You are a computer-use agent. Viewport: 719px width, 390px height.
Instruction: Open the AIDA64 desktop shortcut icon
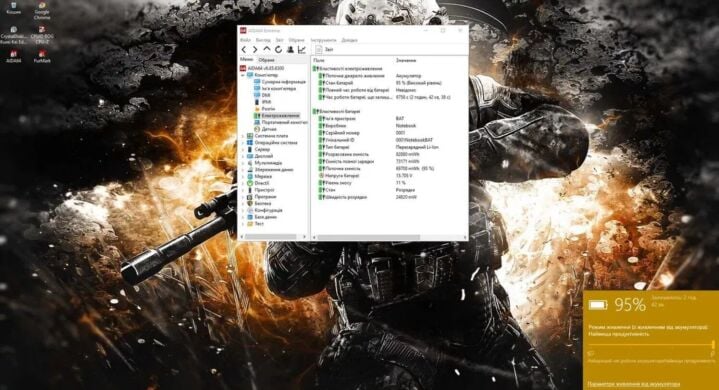click(x=13, y=57)
